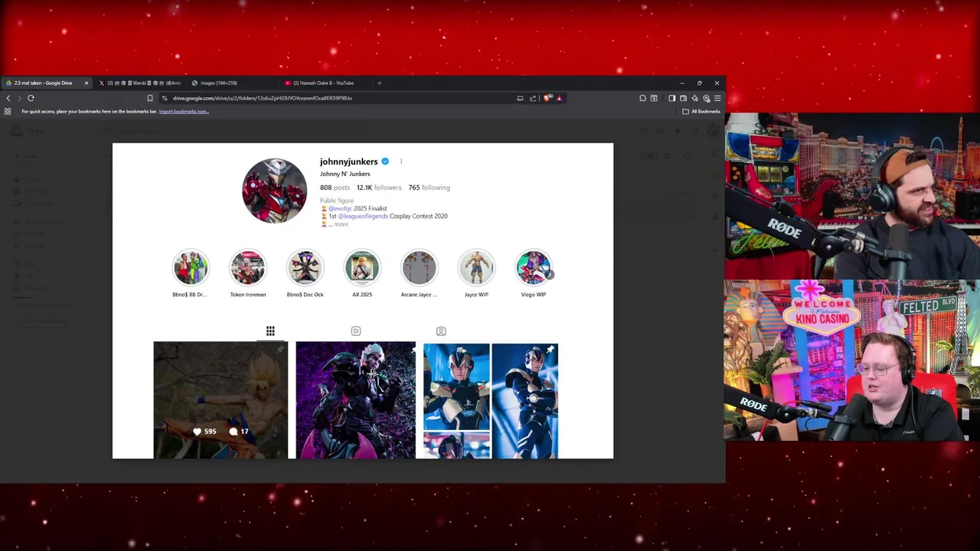Open the three-dot options beside johnnyjunkers
This screenshot has width=980, height=551.
tap(401, 161)
